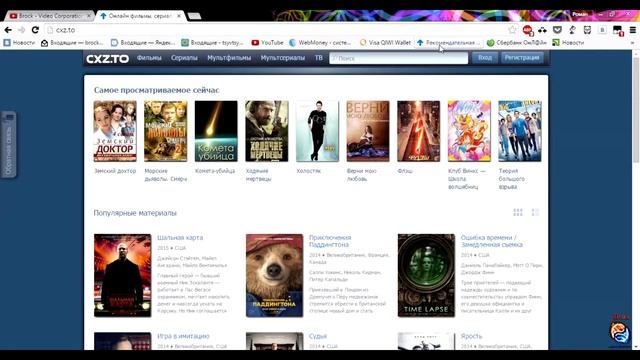Image resolution: width=640 pixels, height=360 pixels.
Task: Reload the page with the refresh icon
Action: click(35, 30)
